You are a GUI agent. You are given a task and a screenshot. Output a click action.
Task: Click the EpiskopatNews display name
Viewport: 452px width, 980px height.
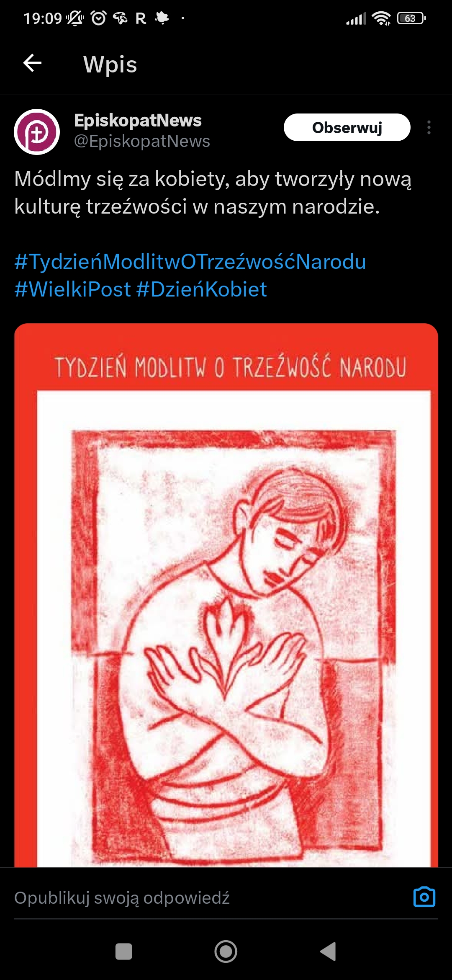point(138,121)
